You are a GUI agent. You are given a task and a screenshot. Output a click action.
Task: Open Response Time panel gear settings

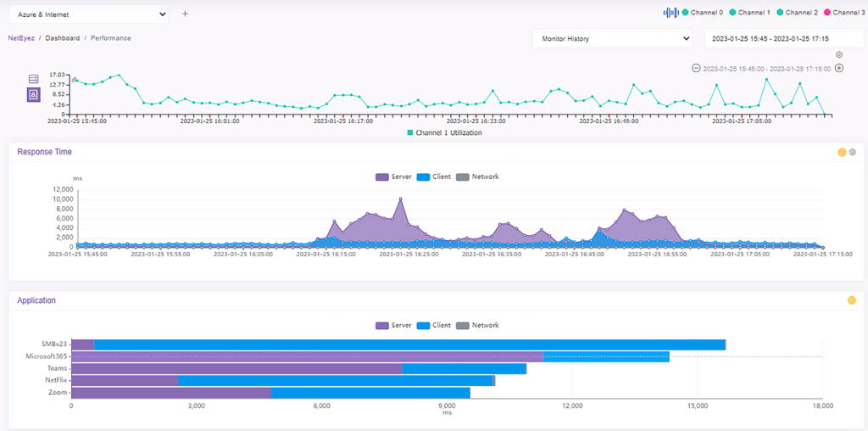853,153
